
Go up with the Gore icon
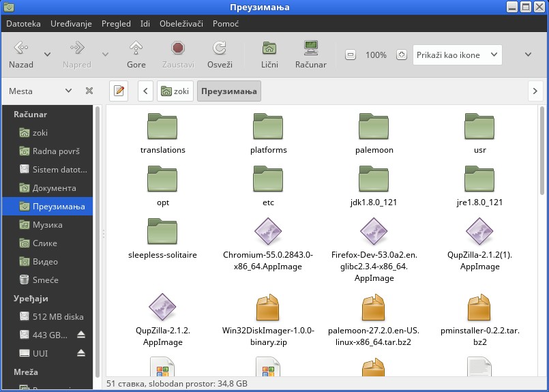pos(136,48)
